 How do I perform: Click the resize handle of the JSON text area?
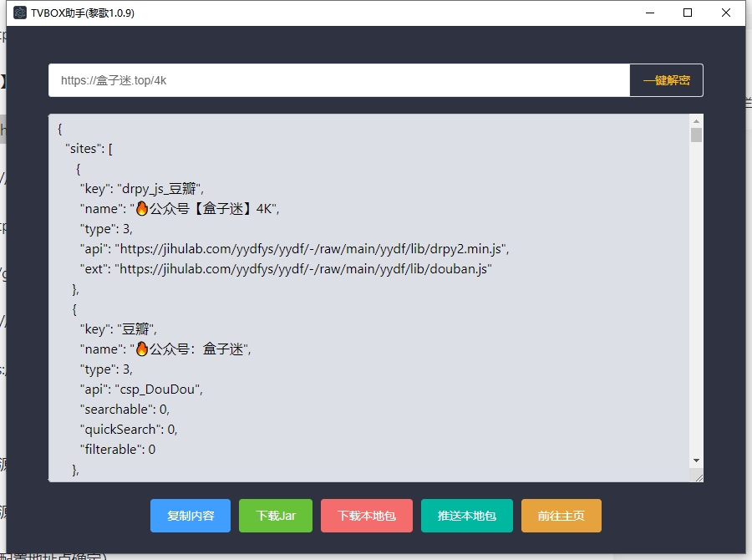click(x=698, y=476)
